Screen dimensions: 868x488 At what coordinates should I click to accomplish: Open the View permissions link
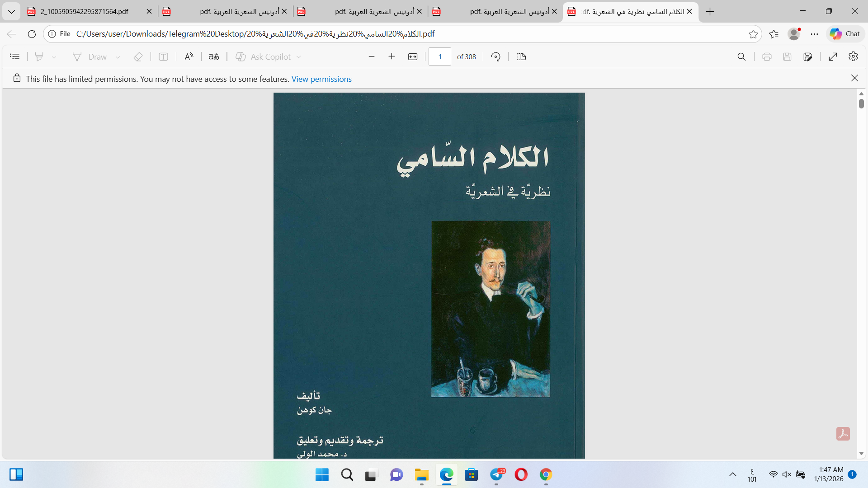[321, 79]
